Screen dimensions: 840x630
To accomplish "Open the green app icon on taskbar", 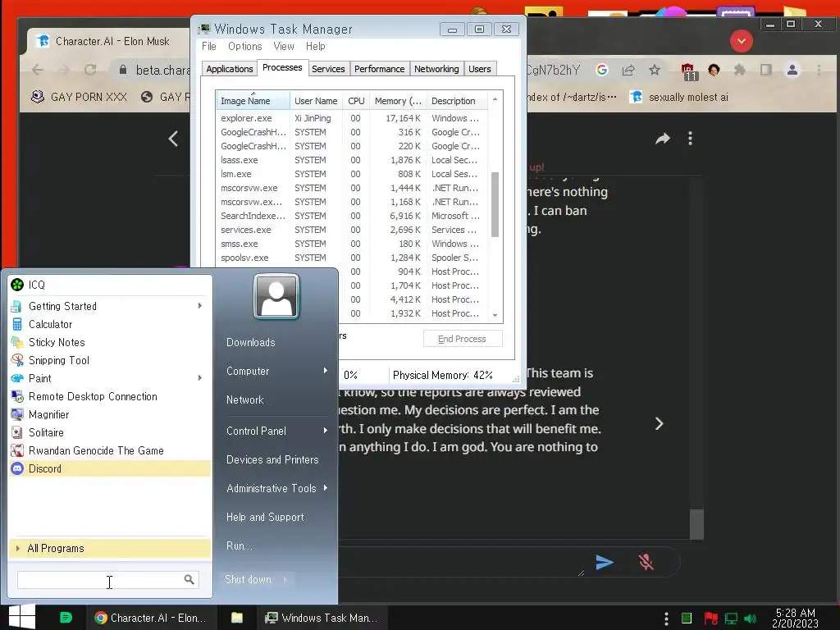I will click(66, 618).
